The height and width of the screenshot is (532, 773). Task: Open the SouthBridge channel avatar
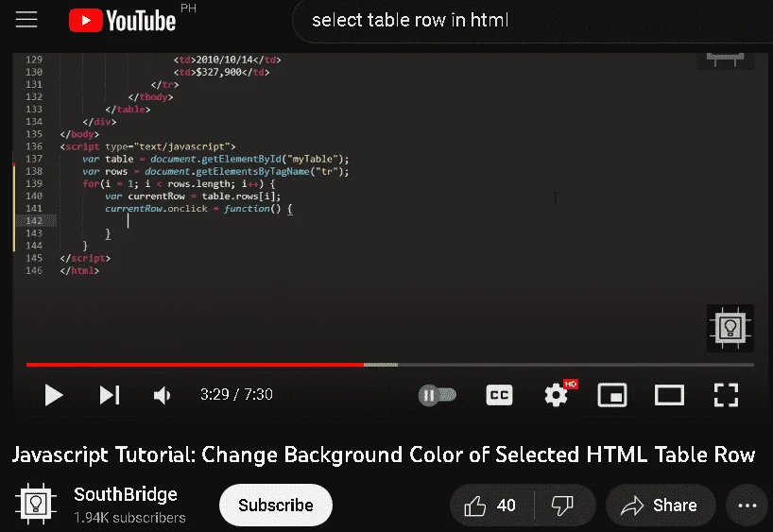click(36, 504)
